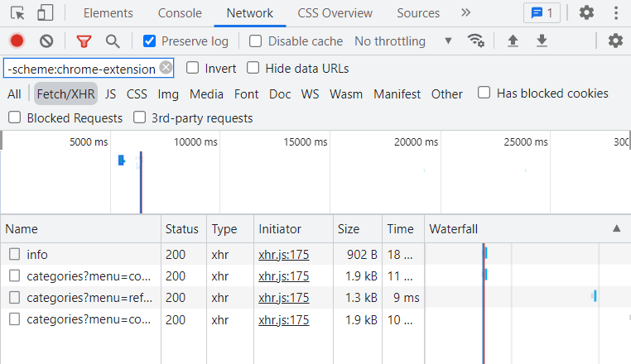Open network conditions wifi icon
Viewport: 631px width, 364px height.
[475, 41]
